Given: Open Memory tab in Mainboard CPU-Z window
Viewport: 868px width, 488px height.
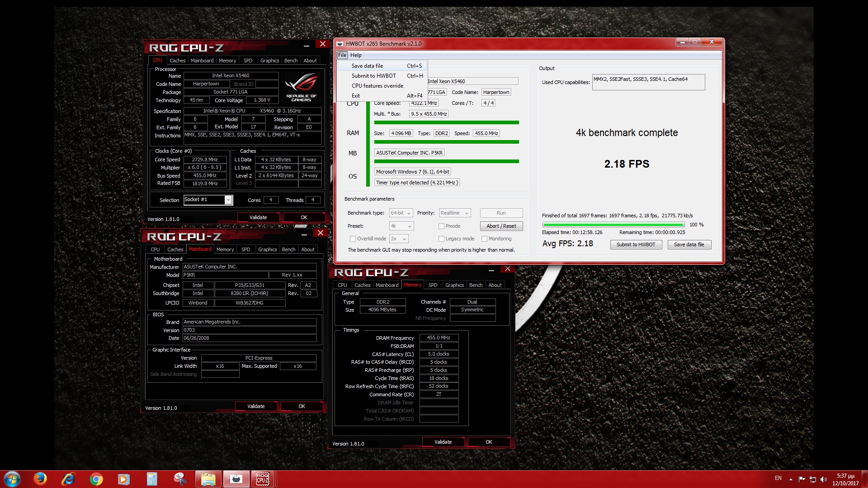Looking at the screenshot, I should (225, 249).
